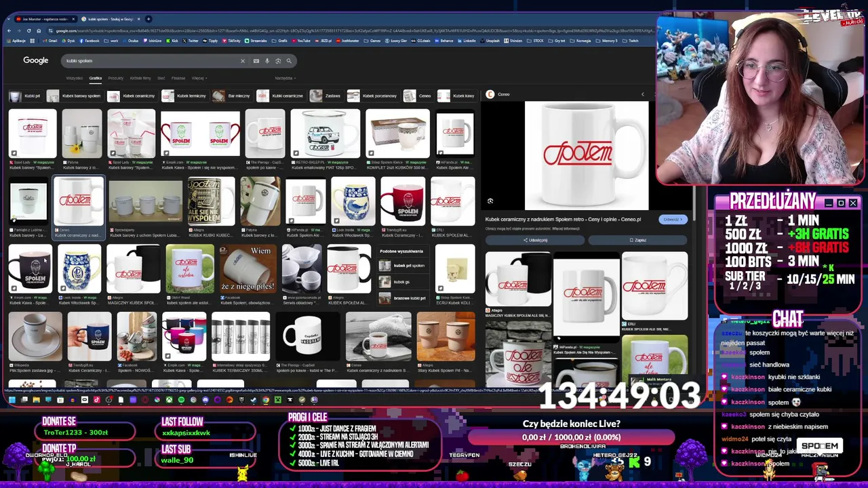Expand the Więcej search filters dropdown

tap(199, 78)
